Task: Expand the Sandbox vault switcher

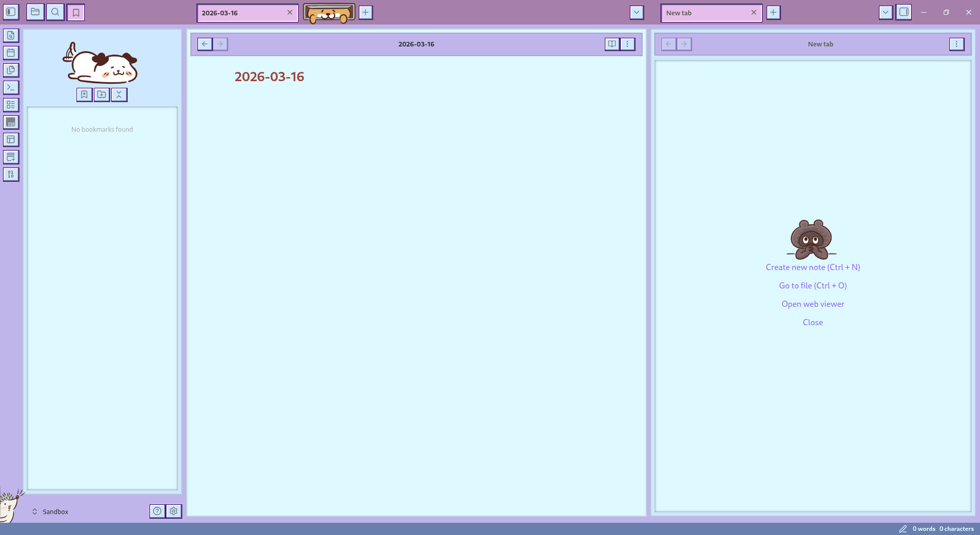Action: point(50,512)
